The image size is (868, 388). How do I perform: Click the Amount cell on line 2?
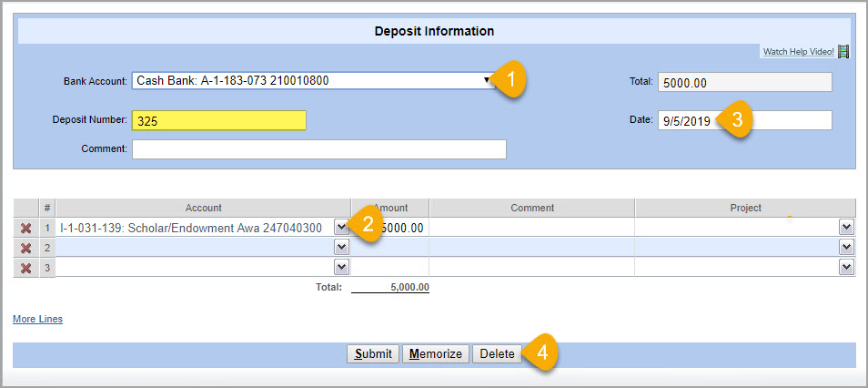pos(389,247)
